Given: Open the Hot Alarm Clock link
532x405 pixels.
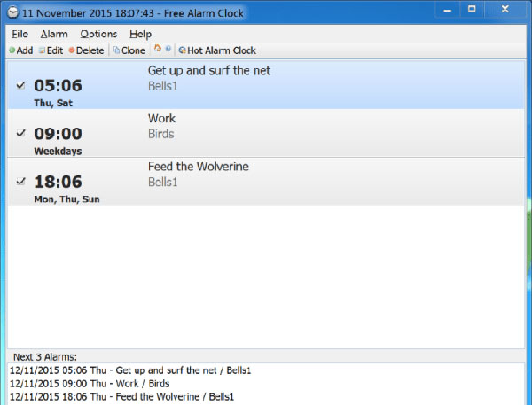Looking at the screenshot, I should [x=216, y=51].
